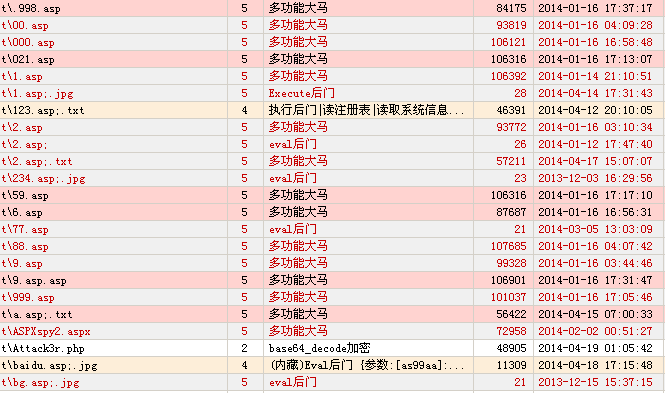The height and width of the screenshot is (393, 665).
Task: Click size value 106121
Action: (509, 42)
